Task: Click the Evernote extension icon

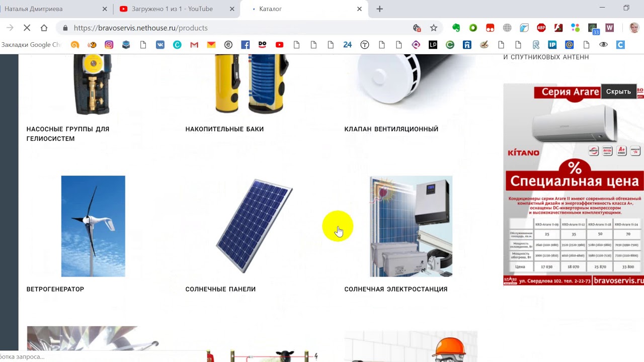Action: click(456, 28)
